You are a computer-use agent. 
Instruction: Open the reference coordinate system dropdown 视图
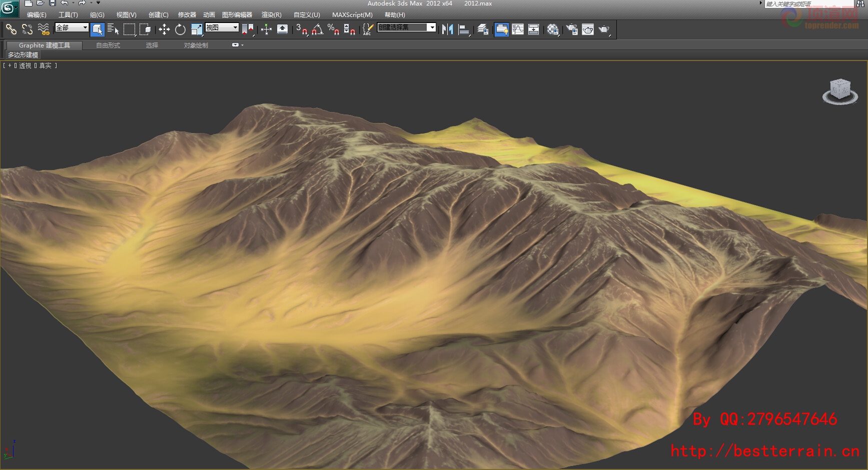pos(222,27)
